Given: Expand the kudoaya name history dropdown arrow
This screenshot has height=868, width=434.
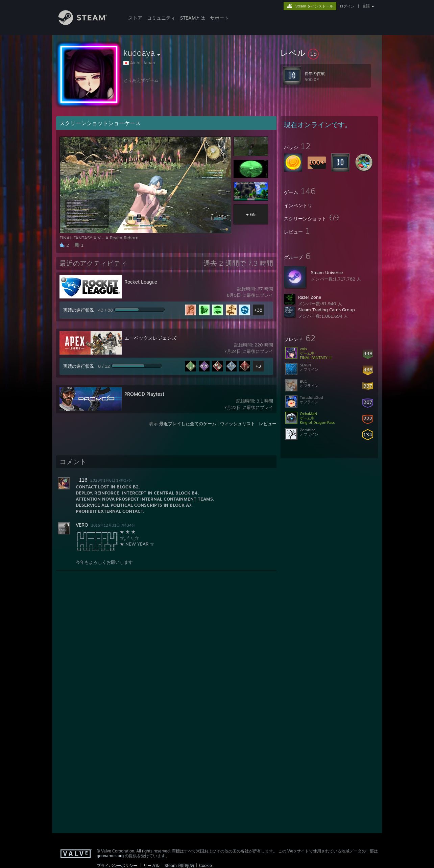Looking at the screenshot, I should (159, 55).
